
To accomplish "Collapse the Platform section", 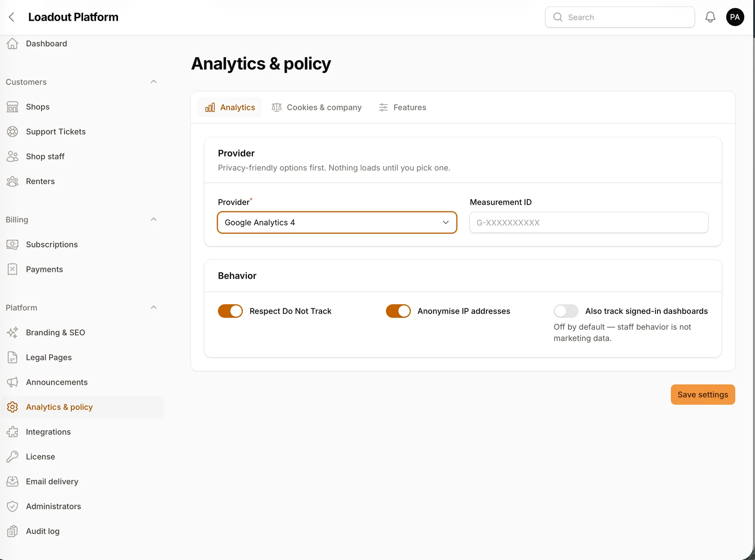I will click(154, 307).
